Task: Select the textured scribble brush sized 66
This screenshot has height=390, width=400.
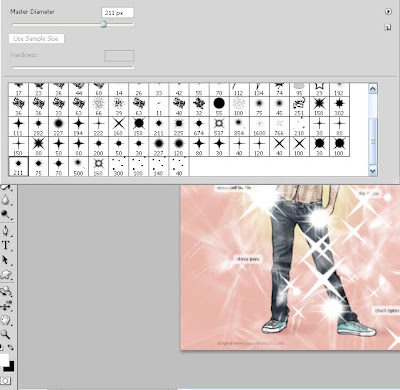Action: point(99,106)
